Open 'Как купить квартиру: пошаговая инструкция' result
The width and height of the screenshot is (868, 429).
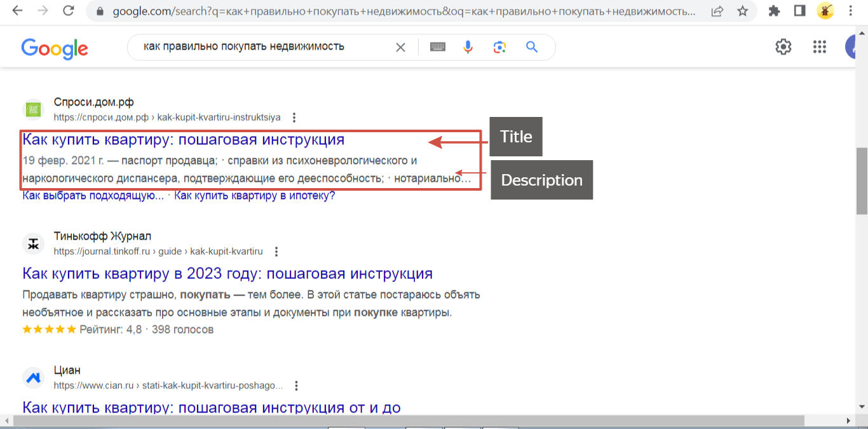pyautogui.click(x=183, y=140)
